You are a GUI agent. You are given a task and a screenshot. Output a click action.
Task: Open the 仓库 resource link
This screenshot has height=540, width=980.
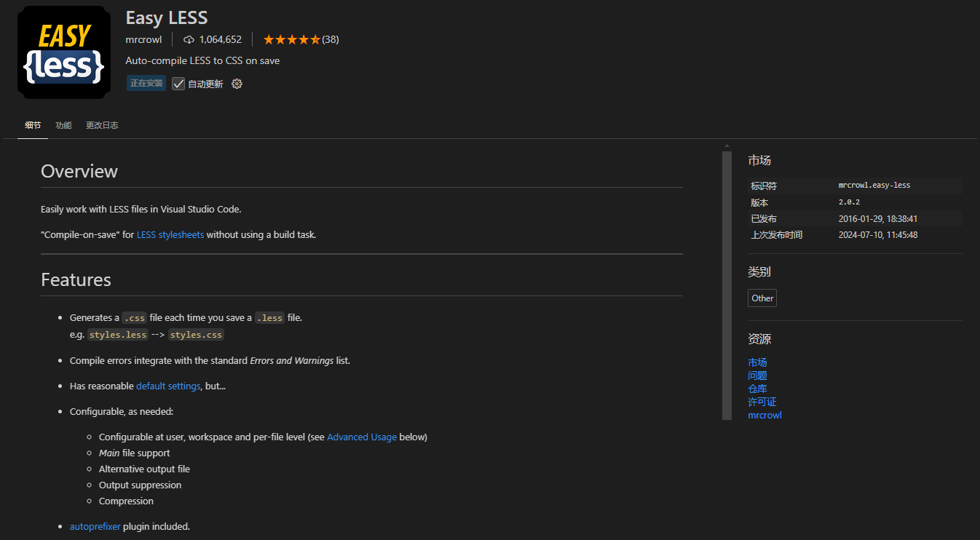point(757,389)
